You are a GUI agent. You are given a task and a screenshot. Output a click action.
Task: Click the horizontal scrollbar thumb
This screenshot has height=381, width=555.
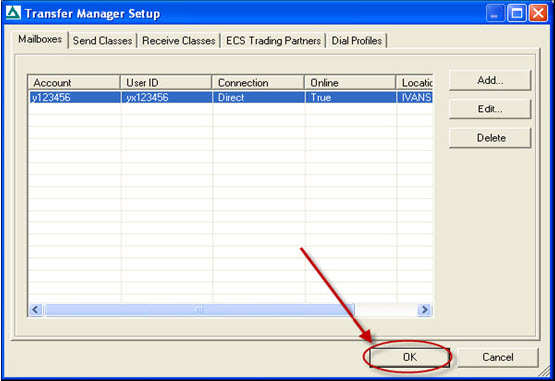click(x=199, y=310)
